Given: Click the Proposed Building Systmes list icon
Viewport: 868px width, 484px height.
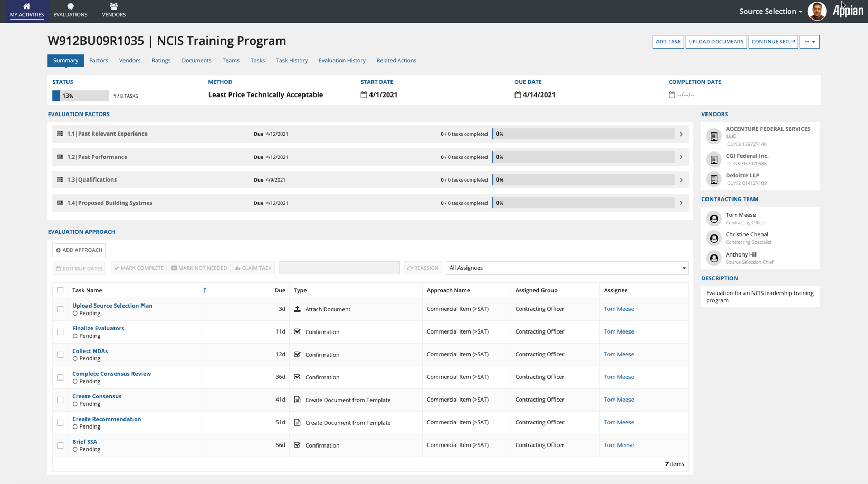Looking at the screenshot, I should click(x=60, y=203).
